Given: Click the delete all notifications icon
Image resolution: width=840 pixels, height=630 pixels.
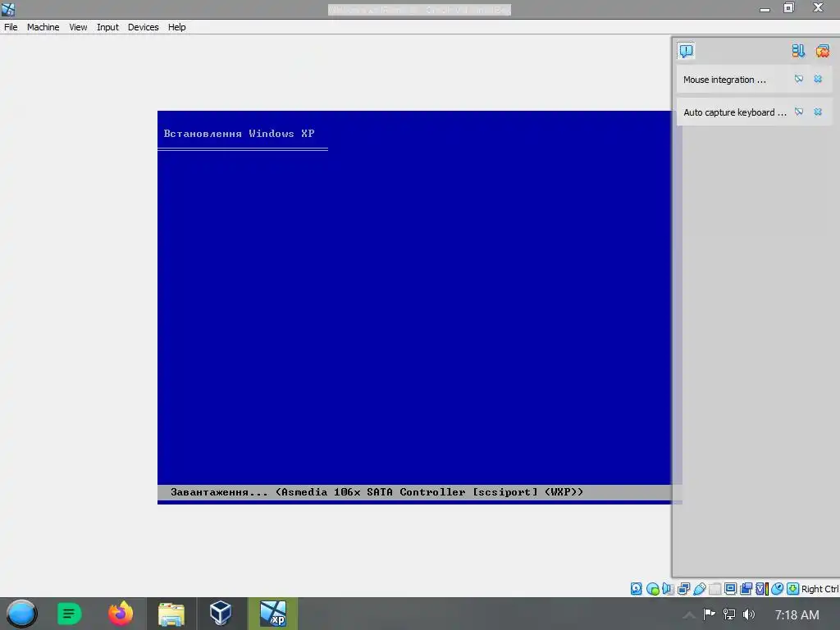Looking at the screenshot, I should tap(822, 51).
